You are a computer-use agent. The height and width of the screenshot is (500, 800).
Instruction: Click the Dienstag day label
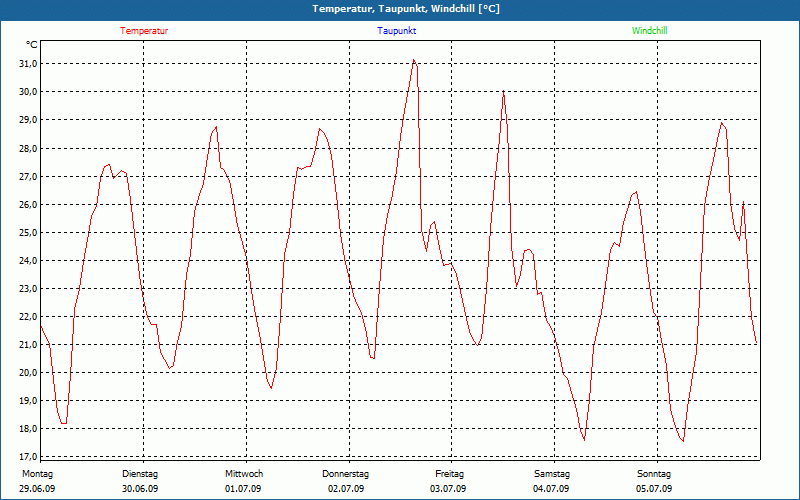pyautogui.click(x=140, y=474)
